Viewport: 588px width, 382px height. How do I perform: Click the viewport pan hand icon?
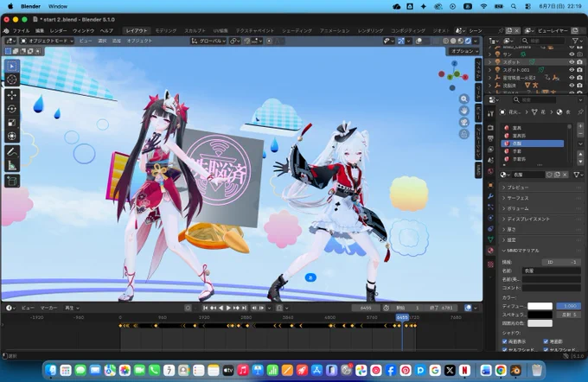[x=463, y=111]
